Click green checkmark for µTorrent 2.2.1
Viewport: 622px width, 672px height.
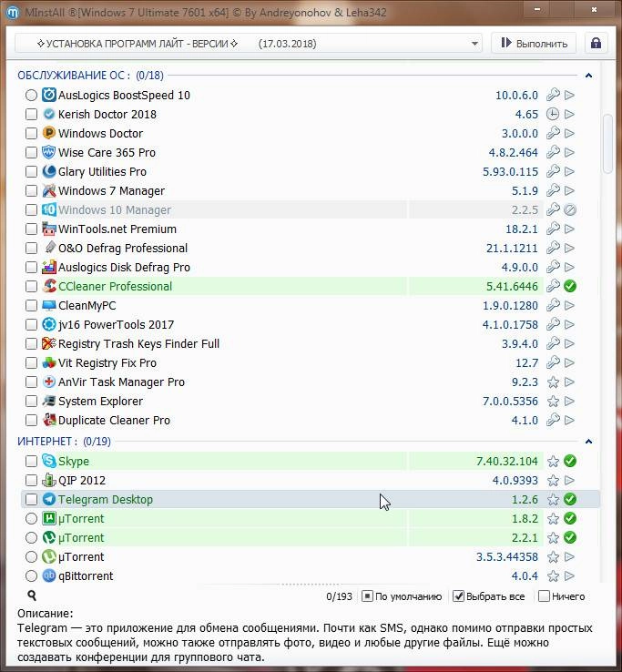tap(570, 537)
